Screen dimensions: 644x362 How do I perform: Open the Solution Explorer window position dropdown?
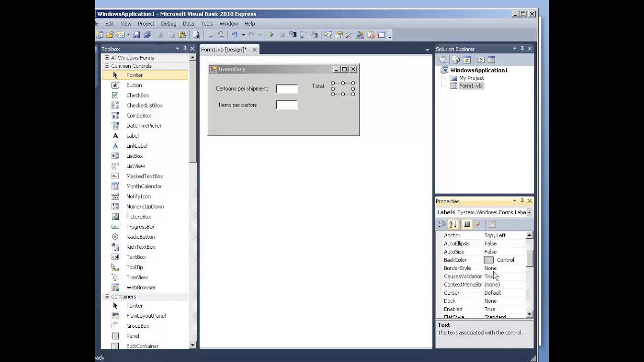pyautogui.click(x=514, y=49)
